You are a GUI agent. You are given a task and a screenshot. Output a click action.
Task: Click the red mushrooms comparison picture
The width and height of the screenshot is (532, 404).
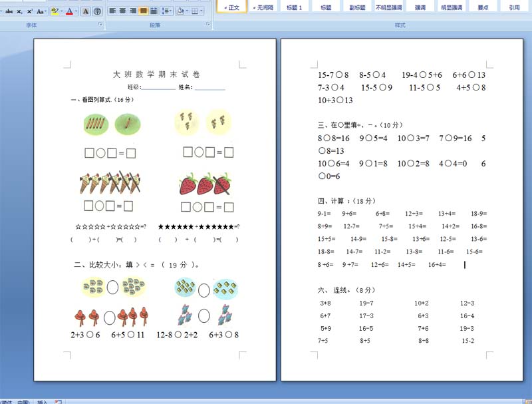(x=112, y=316)
